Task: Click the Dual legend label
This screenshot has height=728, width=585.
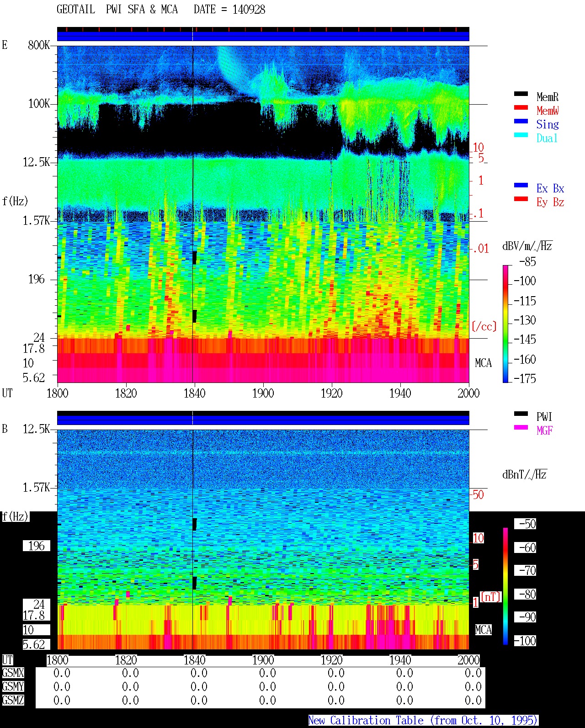Action: tap(548, 138)
